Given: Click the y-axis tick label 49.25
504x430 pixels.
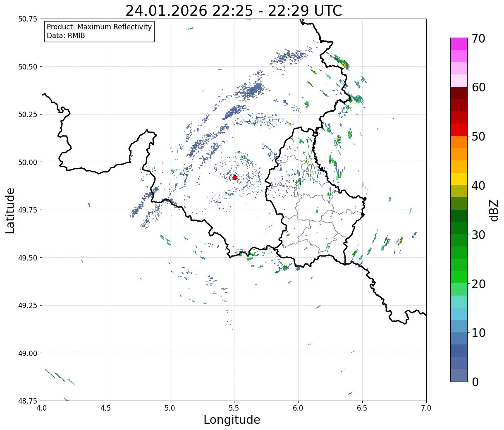Looking at the screenshot, I should point(28,306).
